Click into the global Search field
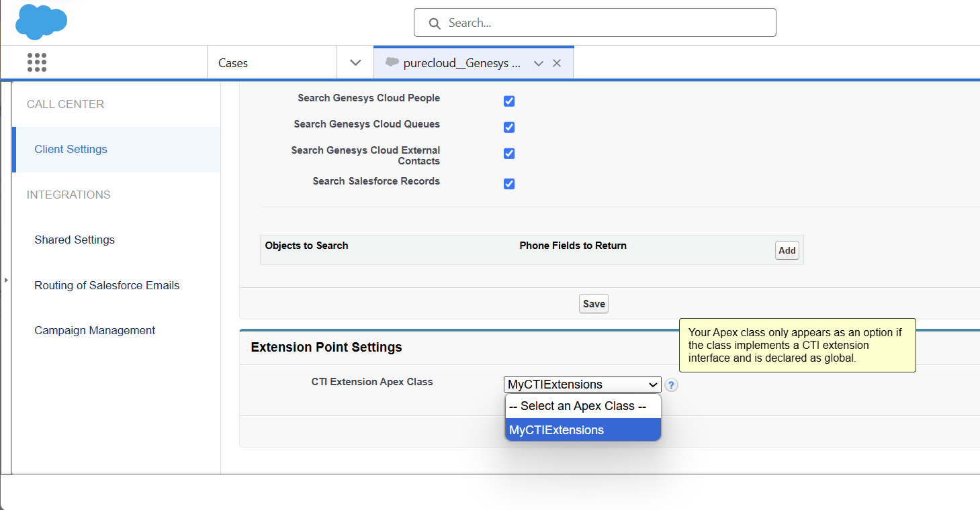 pos(605,23)
